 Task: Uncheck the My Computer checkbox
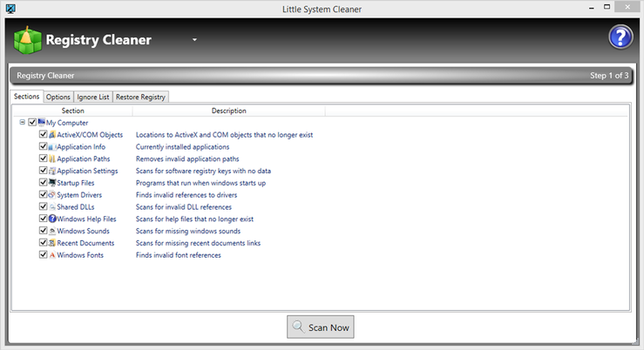[32, 122]
